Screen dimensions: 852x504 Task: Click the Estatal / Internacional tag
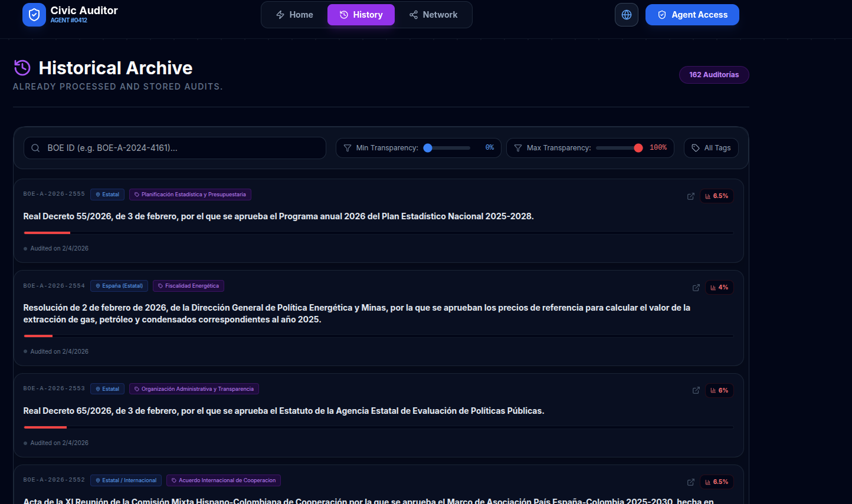click(126, 480)
